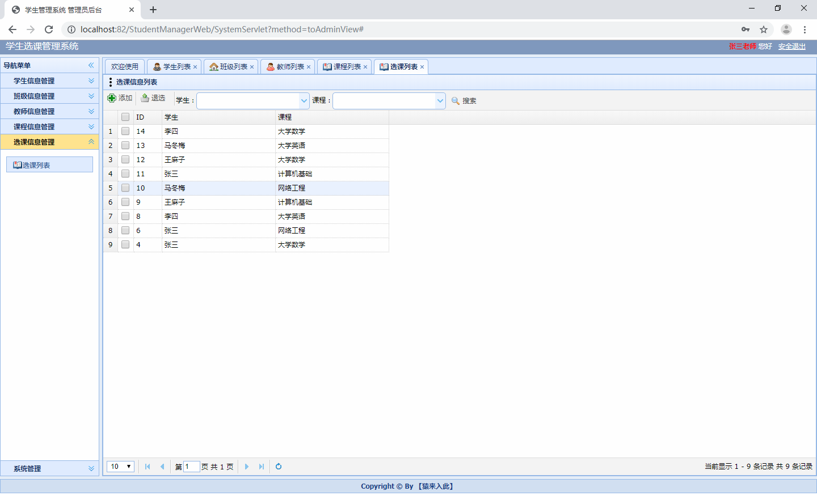
Task: Close the 班级列表 tab
Action: pyautogui.click(x=252, y=67)
